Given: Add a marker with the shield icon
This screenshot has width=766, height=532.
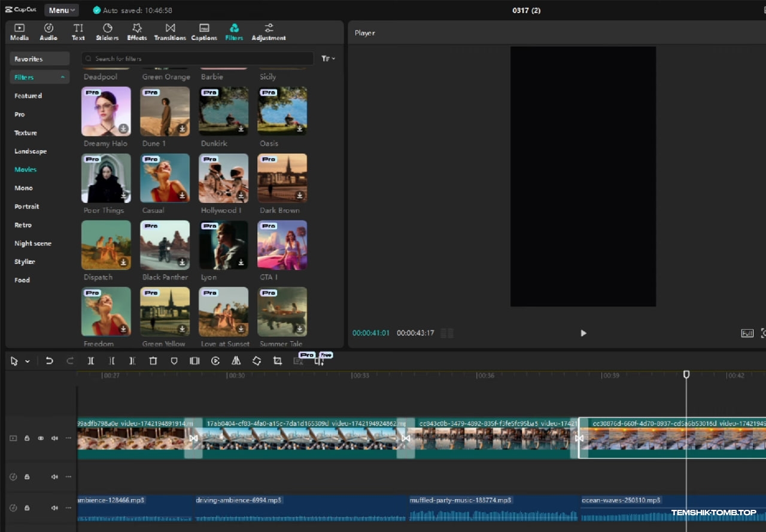Looking at the screenshot, I should tap(174, 361).
